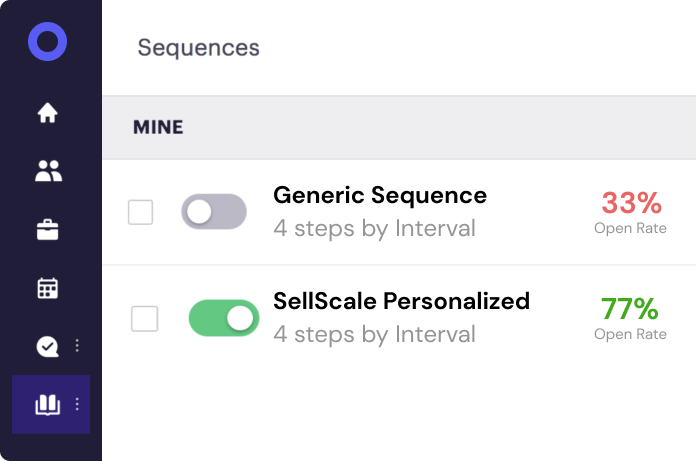The width and height of the screenshot is (696, 461).
Task: Click the SellScale "4 steps by Interval" text
Action: click(x=374, y=334)
